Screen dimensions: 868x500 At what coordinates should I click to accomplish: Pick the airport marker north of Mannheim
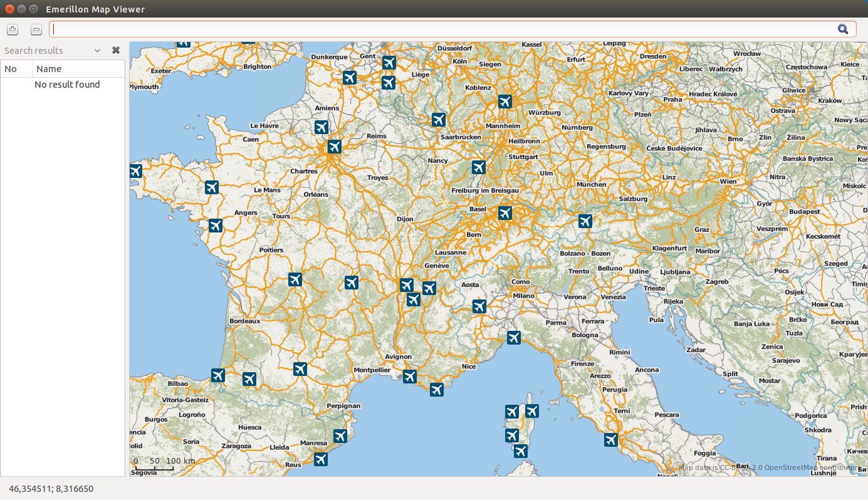tap(505, 102)
